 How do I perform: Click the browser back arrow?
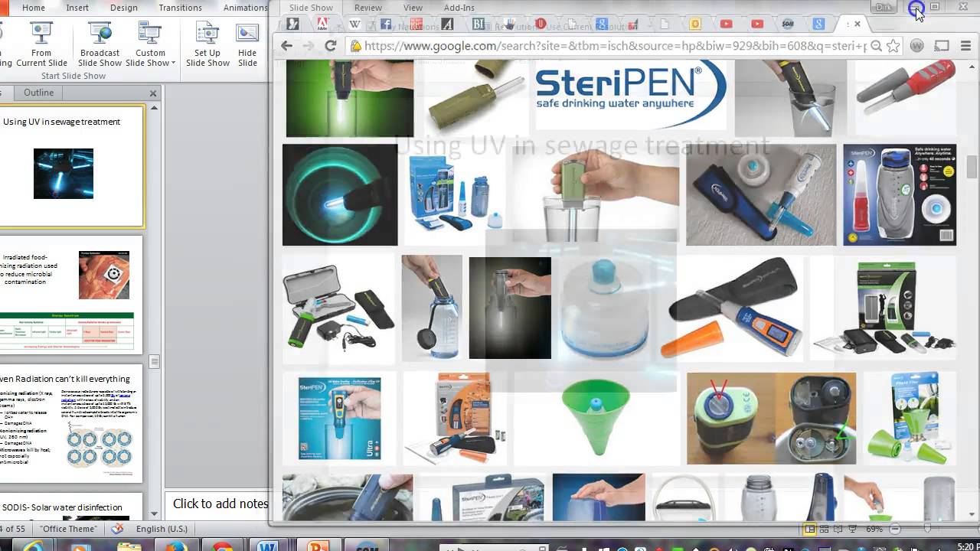[286, 46]
